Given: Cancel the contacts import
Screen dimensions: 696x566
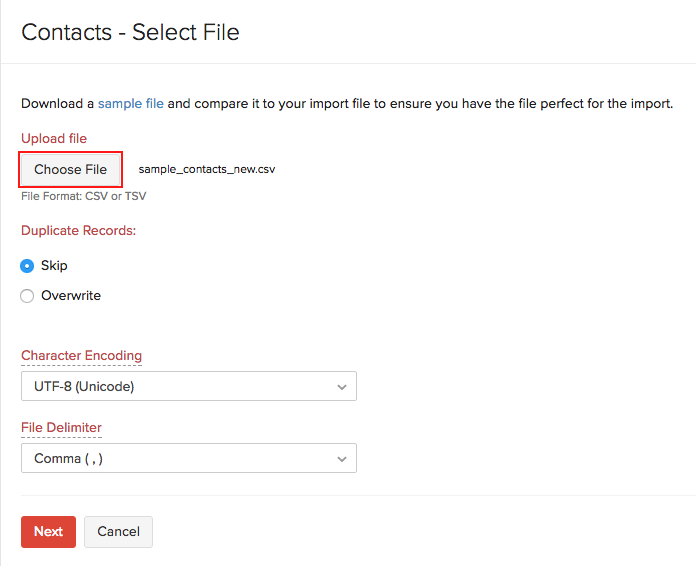Looking at the screenshot, I should click(118, 532).
